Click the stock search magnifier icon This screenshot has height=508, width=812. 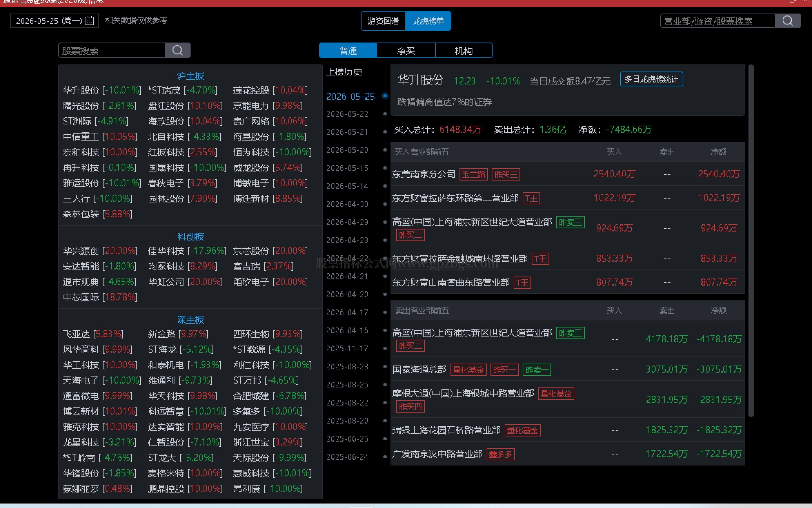pos(177,50)
